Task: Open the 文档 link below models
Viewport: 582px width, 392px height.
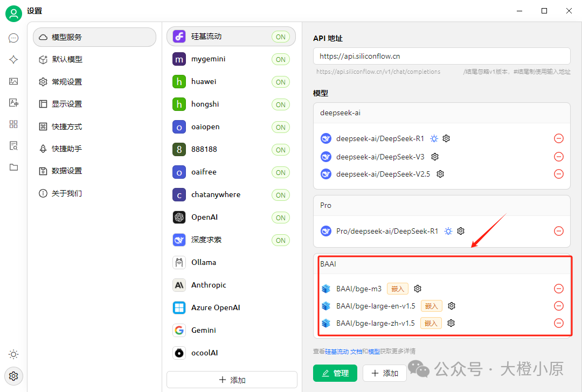Action: 356,351
